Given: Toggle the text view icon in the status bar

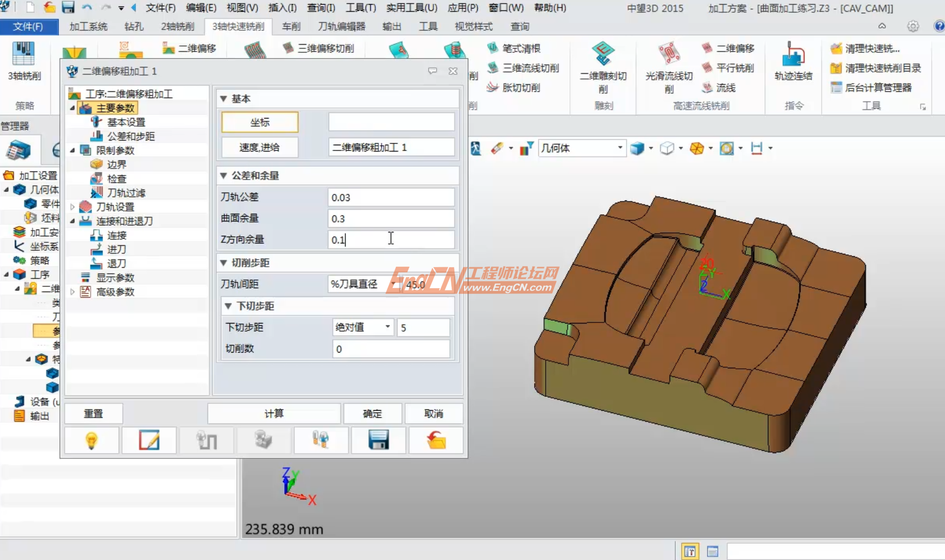Looking at the screenshot, I should point(713,551).
